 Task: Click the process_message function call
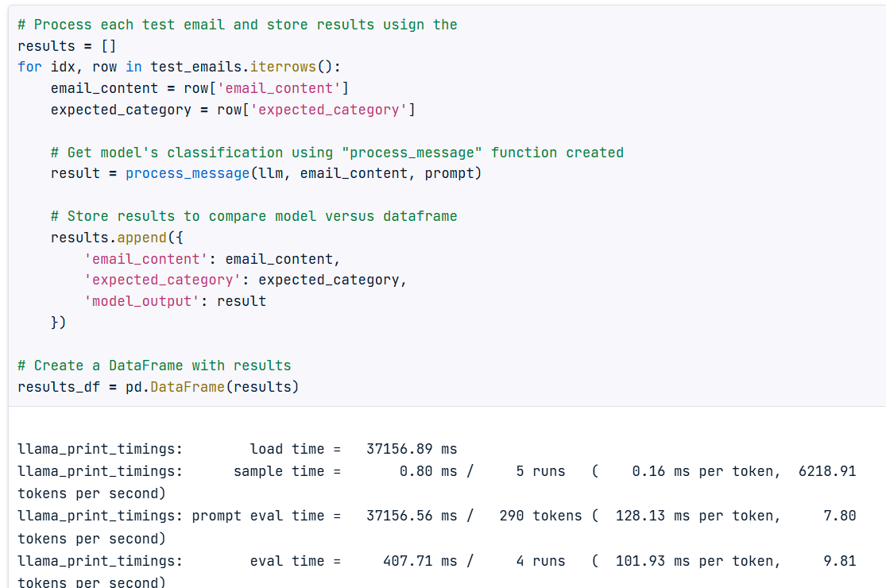[x=187, y=173]
